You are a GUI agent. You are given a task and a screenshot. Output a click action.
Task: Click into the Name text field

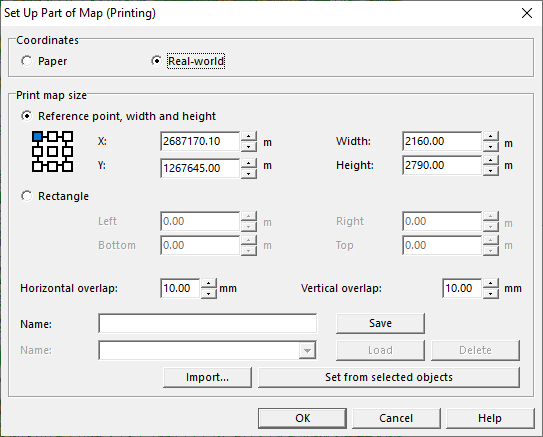(207, 323)
